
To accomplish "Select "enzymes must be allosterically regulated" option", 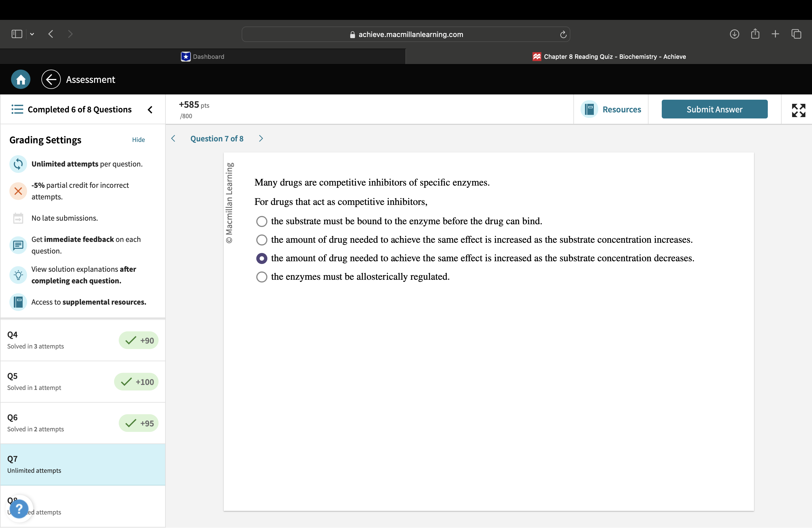I will click(x=262, y=277).
